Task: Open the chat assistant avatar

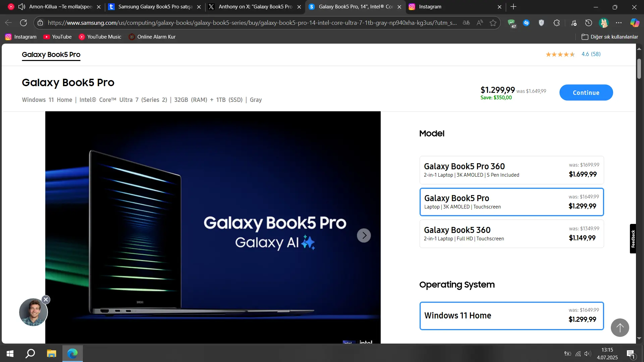Action: [33, 312]
